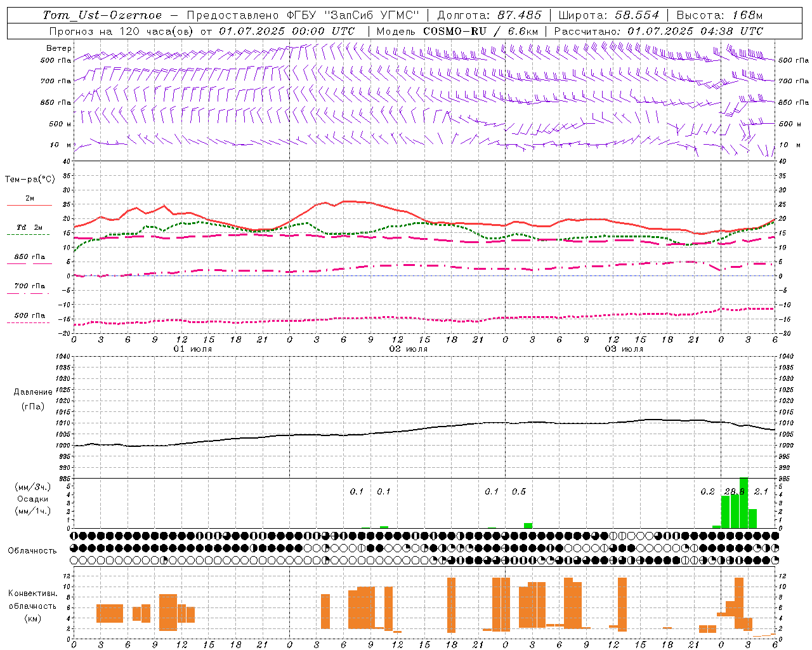This screenshot has height=650, width=812.
Task: Click the "03 июля" date label
Action: pos(624,349)
